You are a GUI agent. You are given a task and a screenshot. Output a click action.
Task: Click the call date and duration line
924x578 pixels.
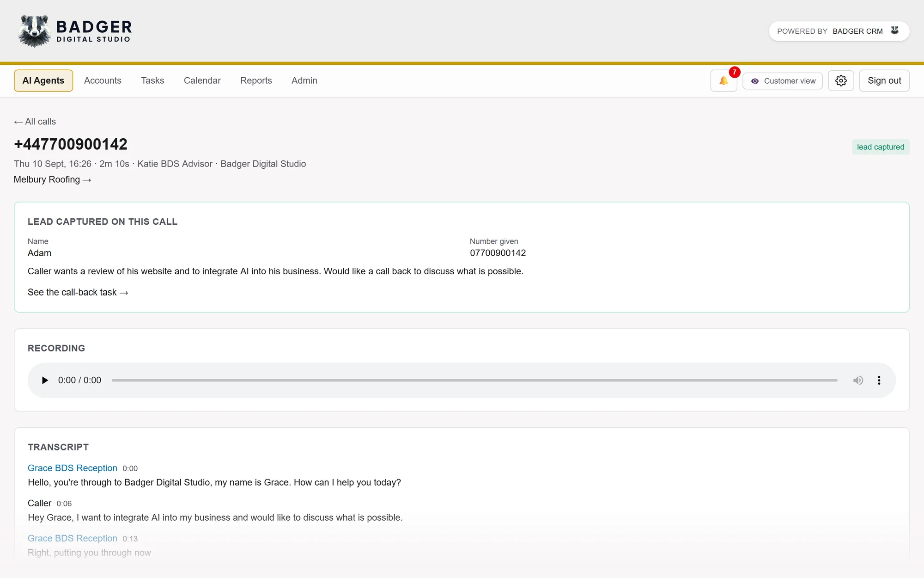click(160, 164)
